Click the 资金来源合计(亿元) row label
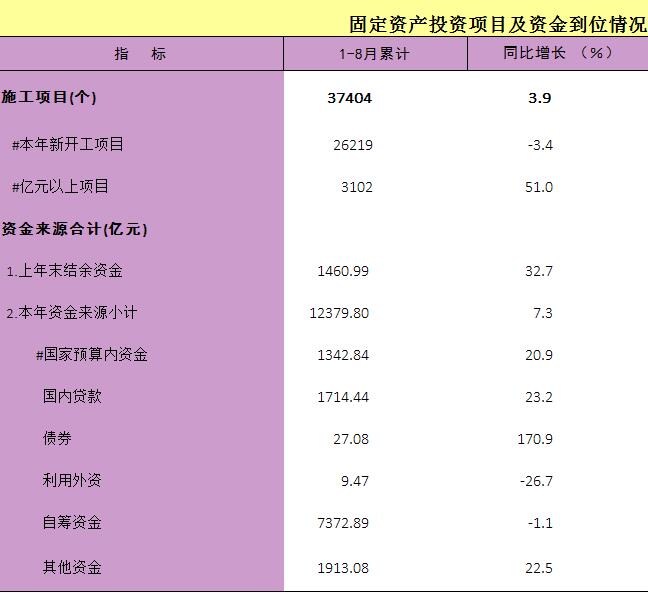Viewport: 648px width, 594px height. point(74,229)
